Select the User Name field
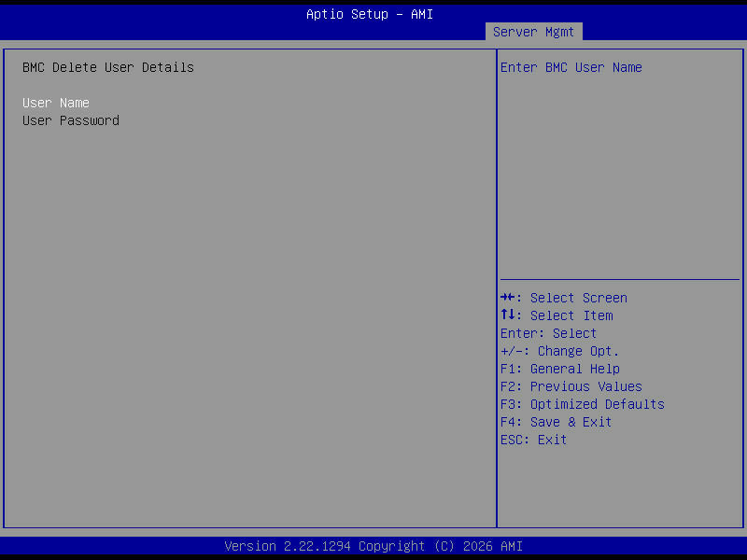 (x=56, y=103)
